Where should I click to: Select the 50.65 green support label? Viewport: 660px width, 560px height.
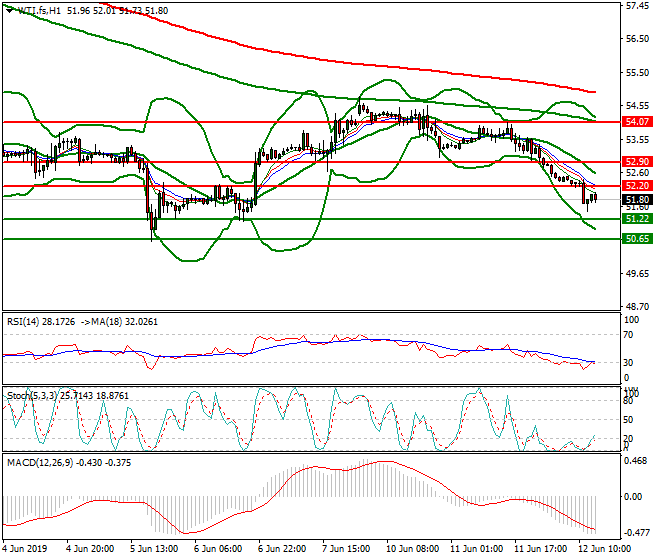coord(637,239)
